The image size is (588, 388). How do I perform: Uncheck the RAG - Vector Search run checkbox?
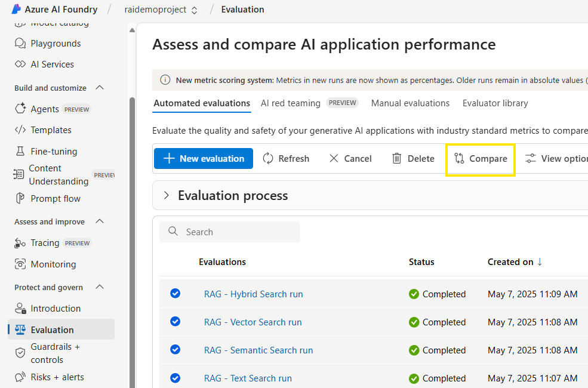(x=175, y=321)
